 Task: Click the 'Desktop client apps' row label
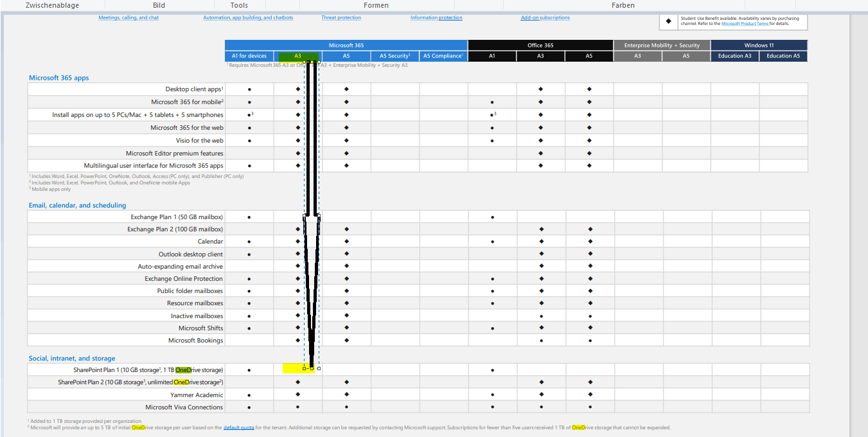(x=194, y=89)
